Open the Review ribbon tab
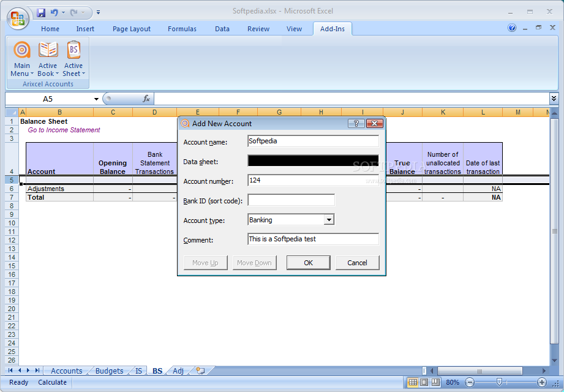This screenshot has width=564, height=392. click(x=258, y=29)
